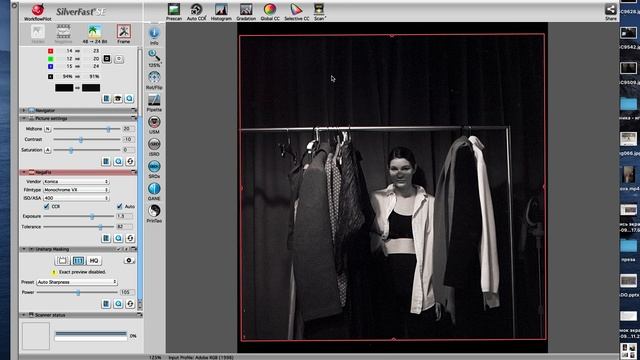Open the Rot/Flip tool
Screen dimensions: 640x360
(x=154, y=80)
